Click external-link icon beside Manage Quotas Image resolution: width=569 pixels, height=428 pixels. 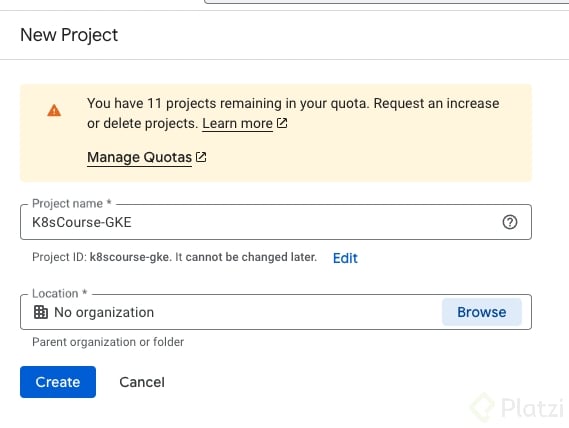pos(201,157)
